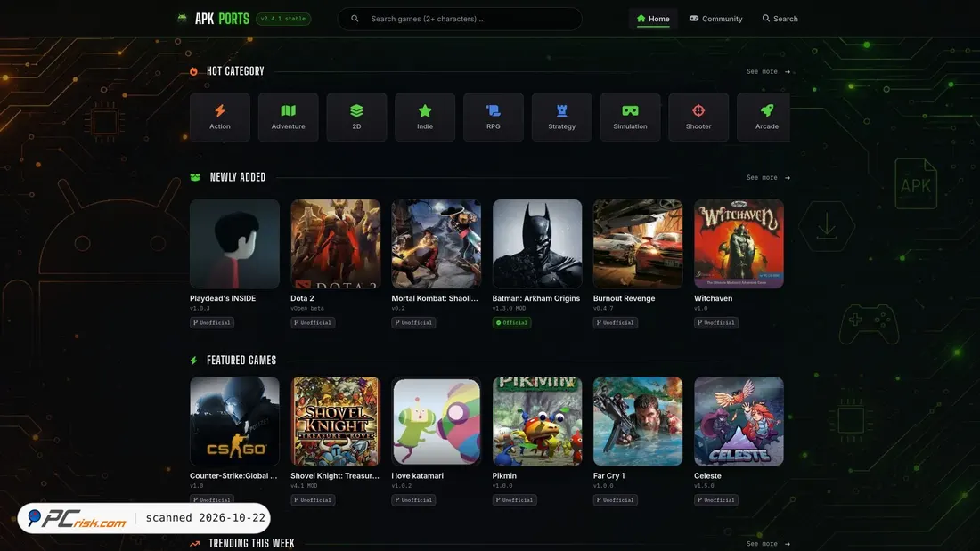The image size is (980, 551).
Task: Select the 2D category tile
Action: coord(356,117)
